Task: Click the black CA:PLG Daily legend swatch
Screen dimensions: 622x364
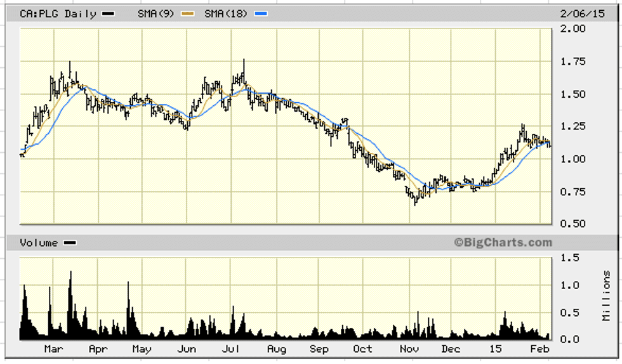Action: tap(109, 14)
